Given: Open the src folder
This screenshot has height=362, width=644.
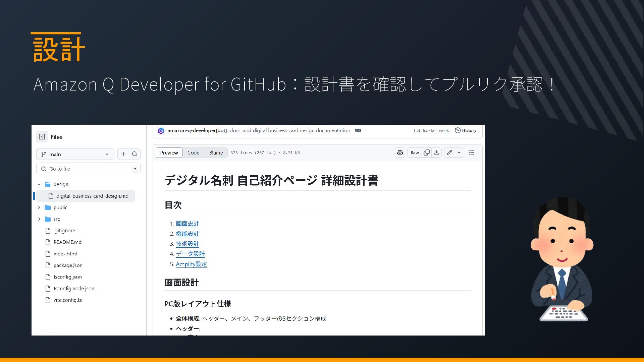Looking at the screenshot, I should coord(56,219).
